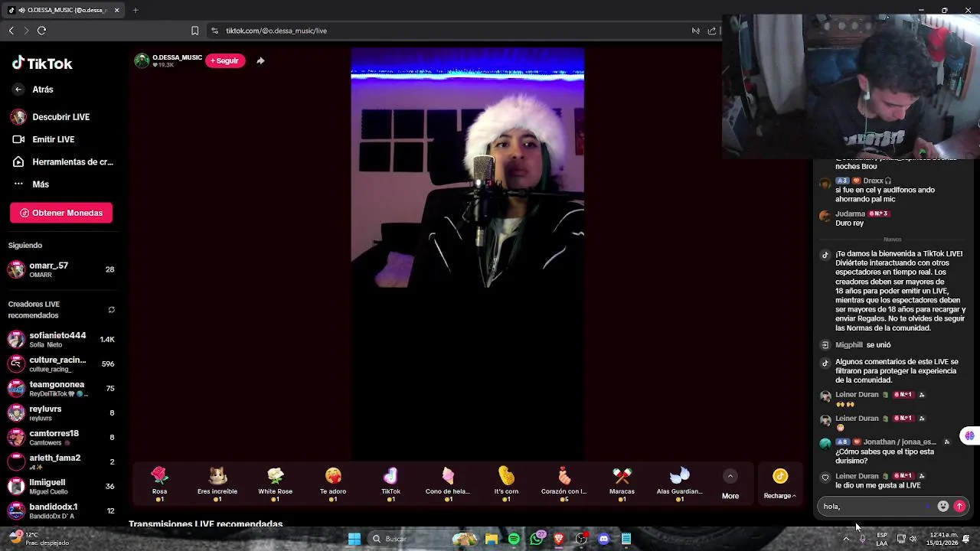Select the O.DESSA_MUSIC browser tab
Screen dimensions: 980x551
click(x=64, y=10)
